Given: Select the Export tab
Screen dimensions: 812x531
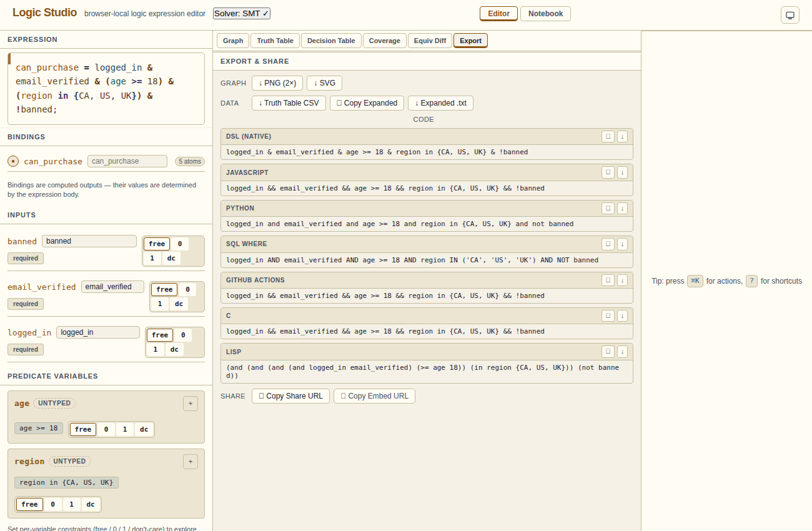Looking at the screenshot, I should coord(471,41).
